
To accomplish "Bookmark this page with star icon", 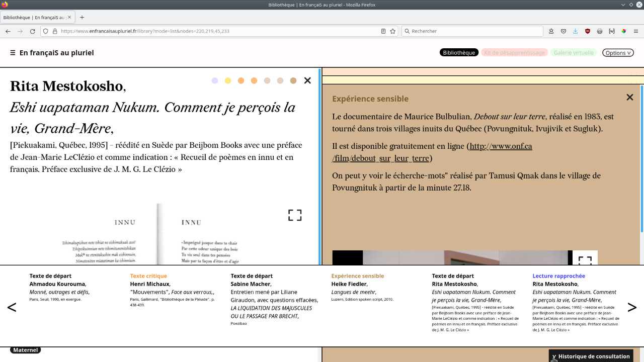I will click(x=393, y=31).
